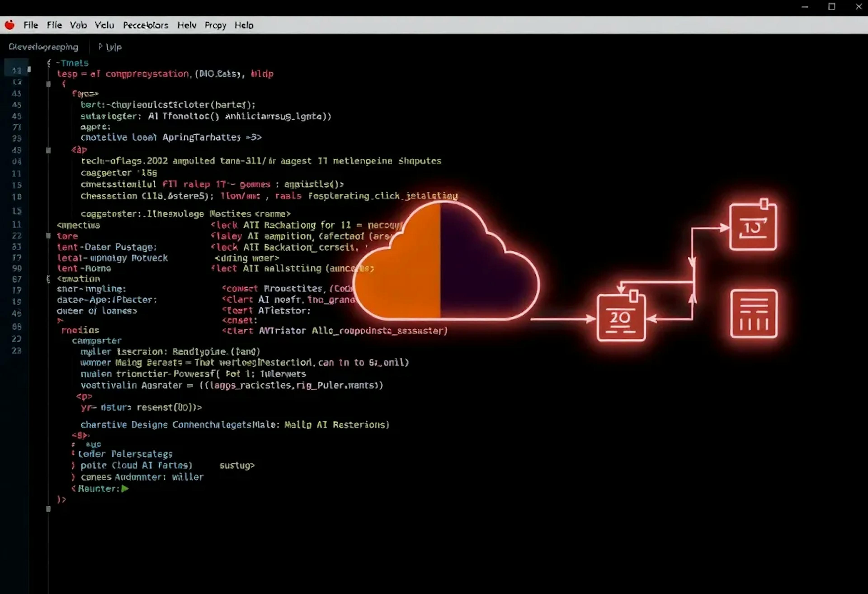Click the Peccelolors menu item
The width and height of the screenshot is (868, 594).
[145, 25]
